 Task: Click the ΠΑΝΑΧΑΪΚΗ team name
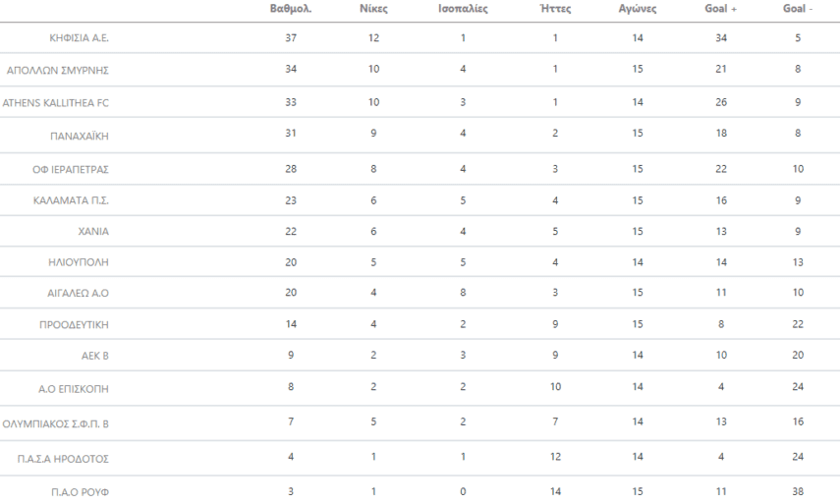coord(79,136)
